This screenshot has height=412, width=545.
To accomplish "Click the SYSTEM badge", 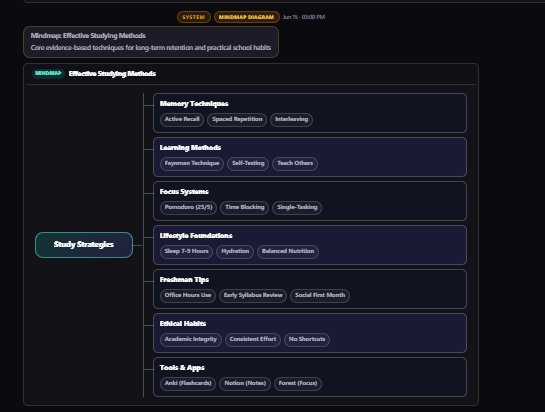I will coord(194,17).
